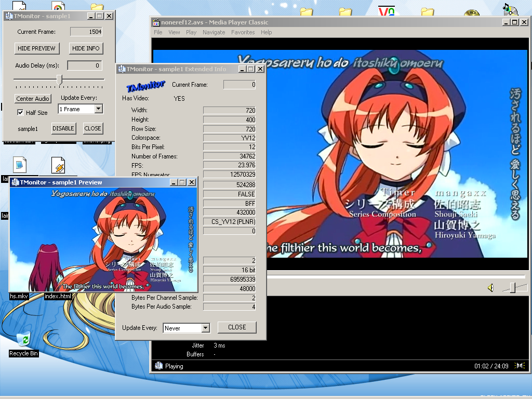
Task: Open the Never update dropdown in Extended Info
Action: 205,328
